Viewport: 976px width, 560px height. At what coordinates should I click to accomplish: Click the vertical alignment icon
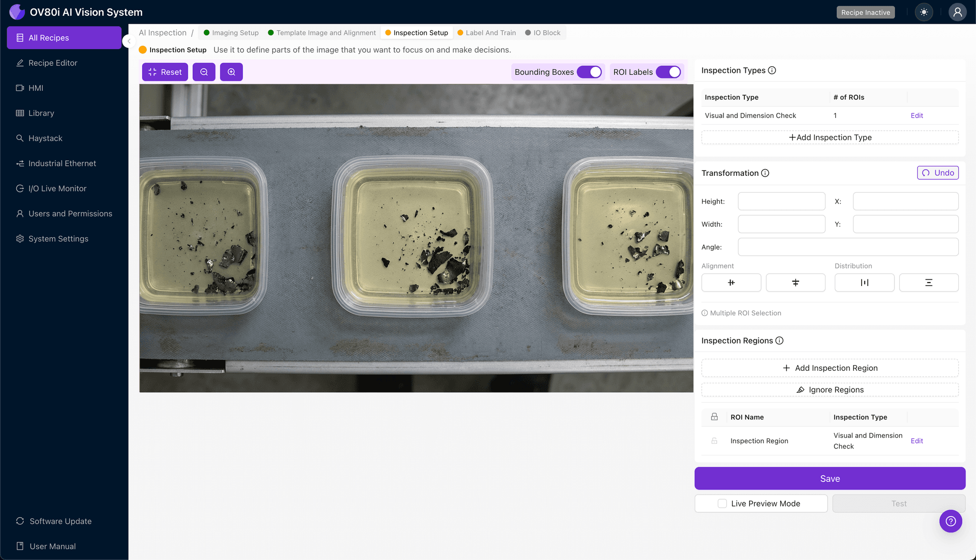pyautogui.click(x=795, y=282)
